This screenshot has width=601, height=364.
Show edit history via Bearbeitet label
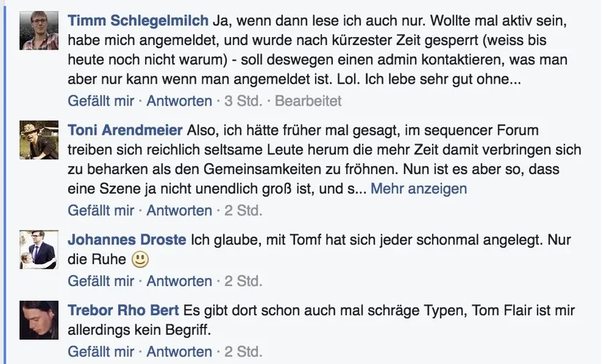(x=308, y=101)
